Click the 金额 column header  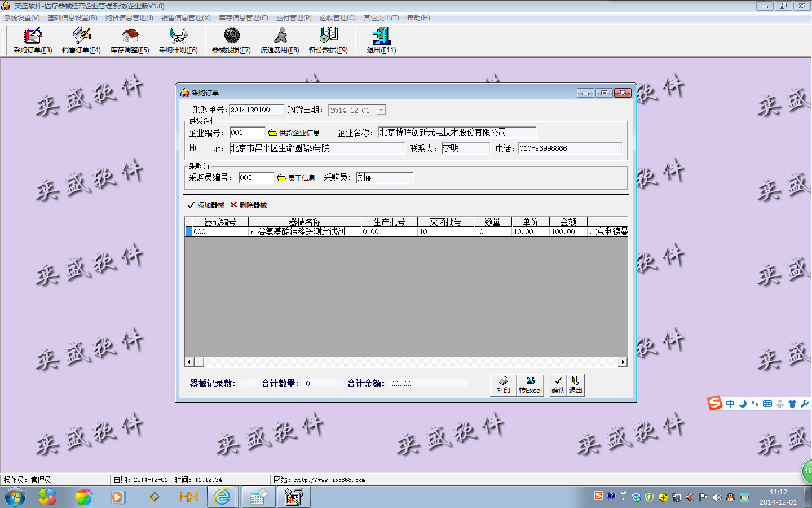[568, 222]
